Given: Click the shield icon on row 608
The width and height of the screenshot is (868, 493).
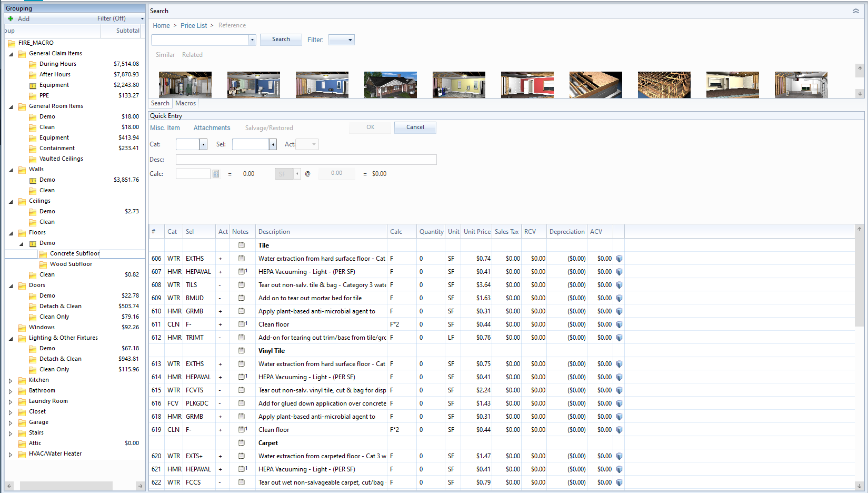Looking at the screenshot, I should (x=619, y=285).
